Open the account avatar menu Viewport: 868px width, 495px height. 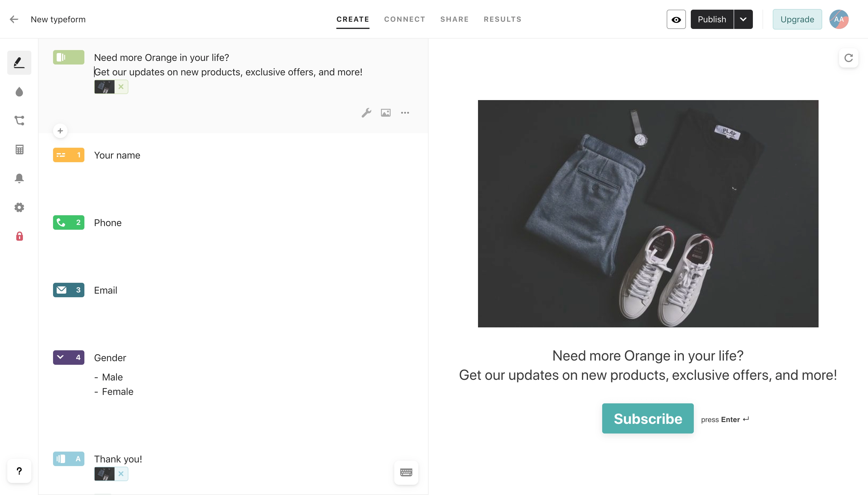tap(839, 19)
